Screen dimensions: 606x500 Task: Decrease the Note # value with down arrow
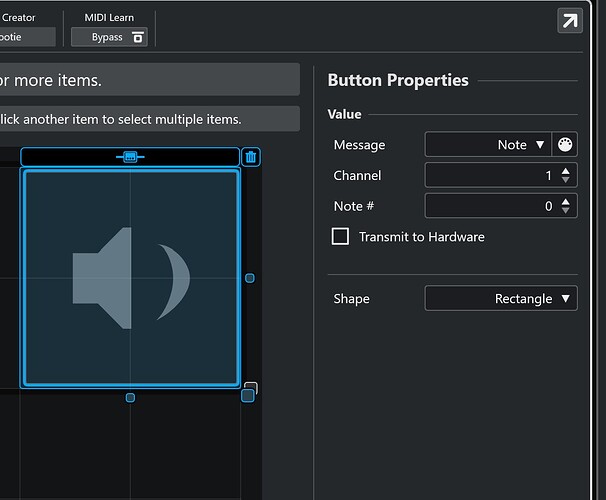tap(565, 211)
